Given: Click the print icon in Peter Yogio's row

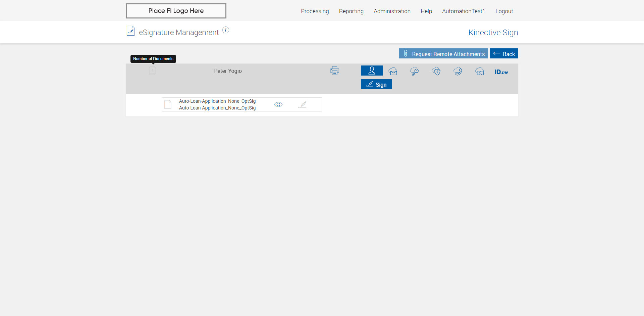Looking at the screenshot, I should click(x=334, y=71).
